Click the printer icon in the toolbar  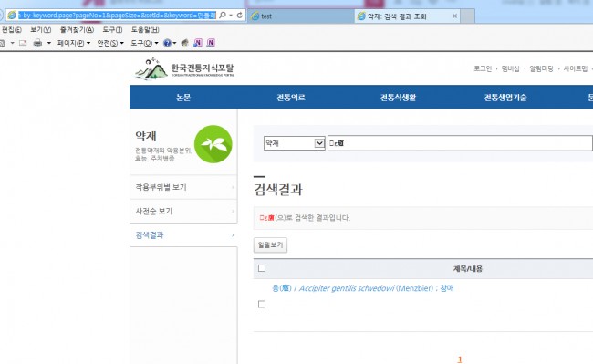pyautogui.click(x=37, y=43)
